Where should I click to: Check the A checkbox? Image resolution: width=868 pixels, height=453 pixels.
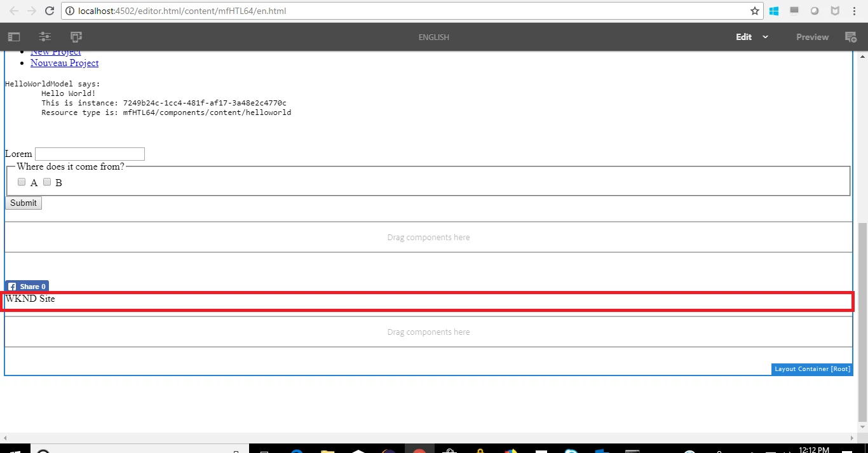point(22,182)
